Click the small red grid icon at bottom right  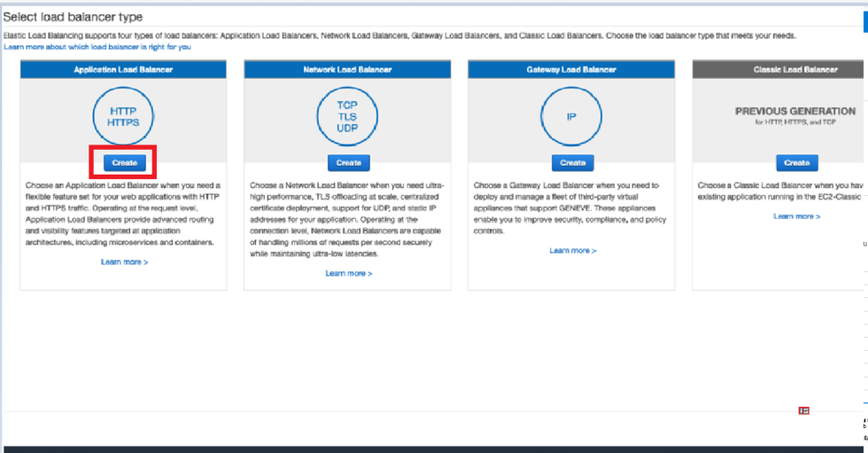[x=804, y=410]
